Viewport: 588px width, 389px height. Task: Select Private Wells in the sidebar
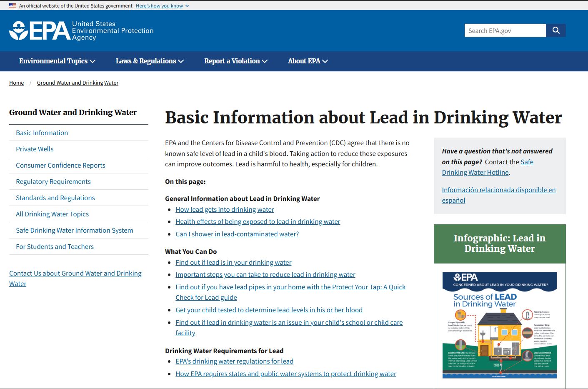(x=35, y=149)
